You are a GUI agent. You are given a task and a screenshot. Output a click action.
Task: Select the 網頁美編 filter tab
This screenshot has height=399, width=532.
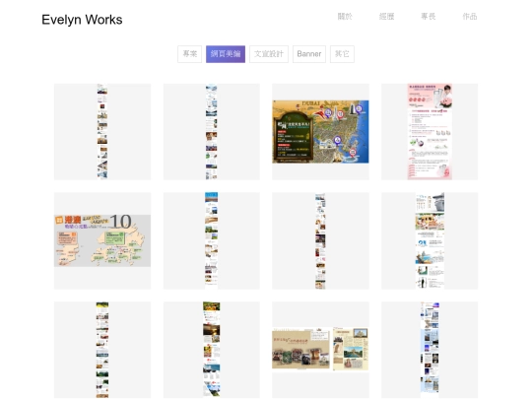point(226,54)
